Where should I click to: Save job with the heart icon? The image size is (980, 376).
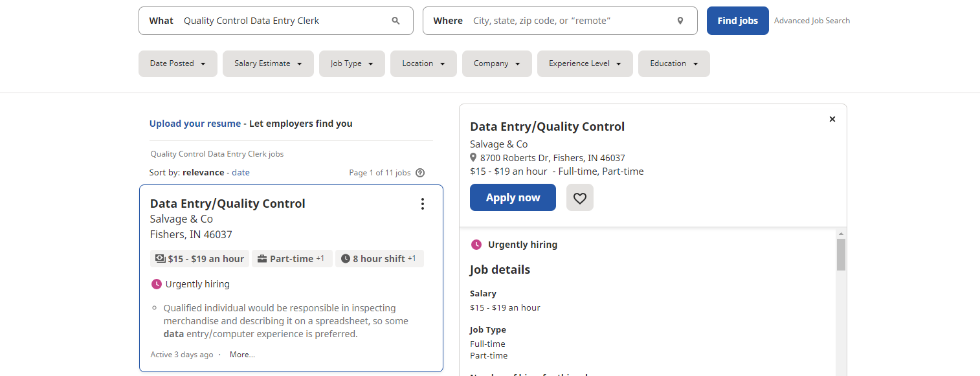(579, 198)
